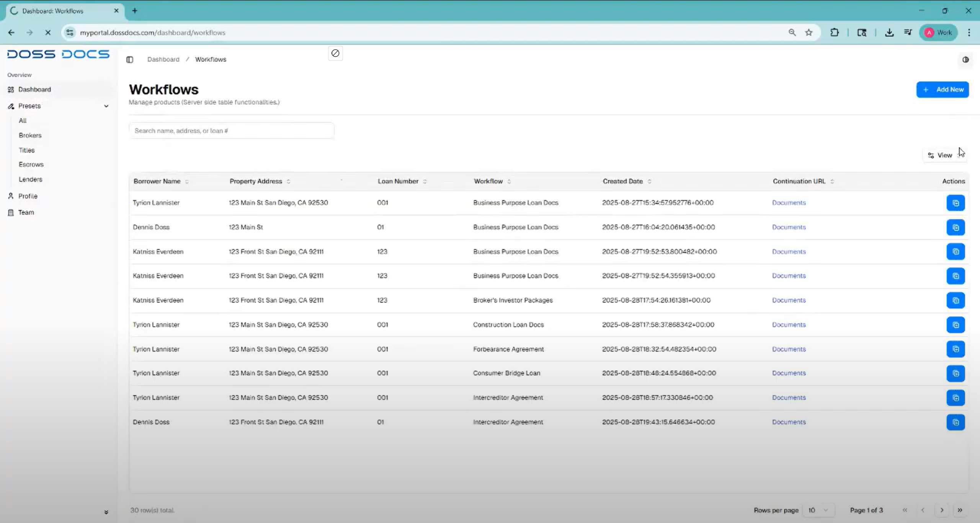Viewport: 980px width, 523px height.
Task: Click the Add New button
Action: point(943,89)
